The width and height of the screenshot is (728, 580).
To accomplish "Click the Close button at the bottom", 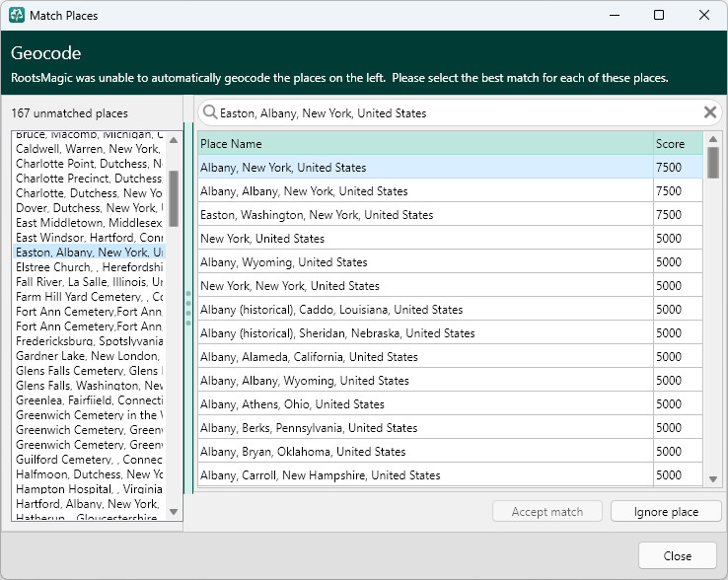I will click(677, 555).
